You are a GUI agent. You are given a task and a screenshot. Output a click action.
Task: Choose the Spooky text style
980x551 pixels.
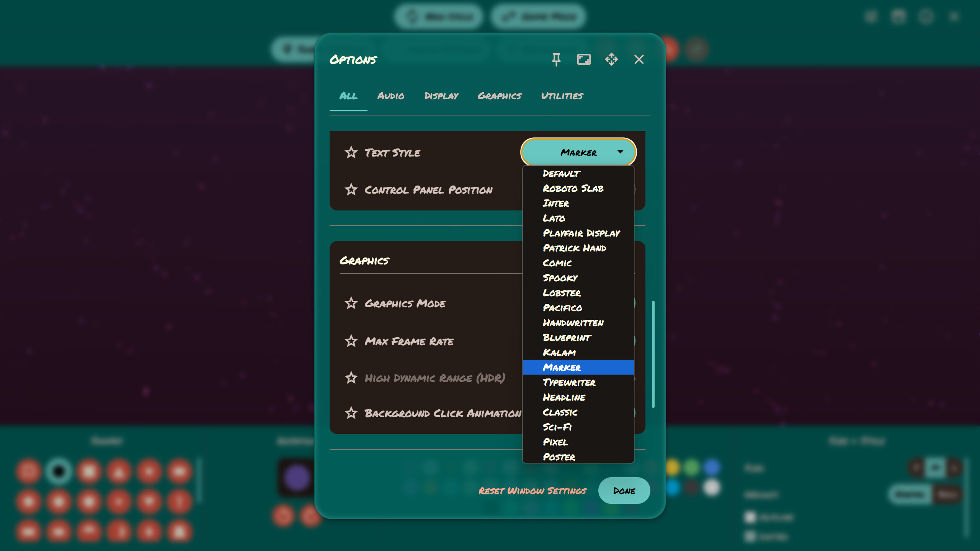pyautogui.click(x=559, y=278)
